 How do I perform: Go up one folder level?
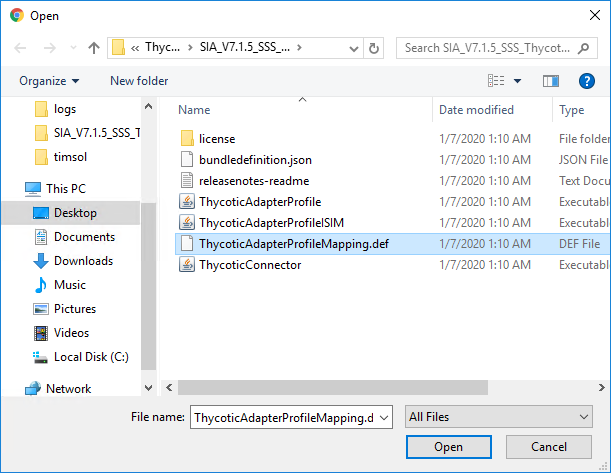(94, 48)
